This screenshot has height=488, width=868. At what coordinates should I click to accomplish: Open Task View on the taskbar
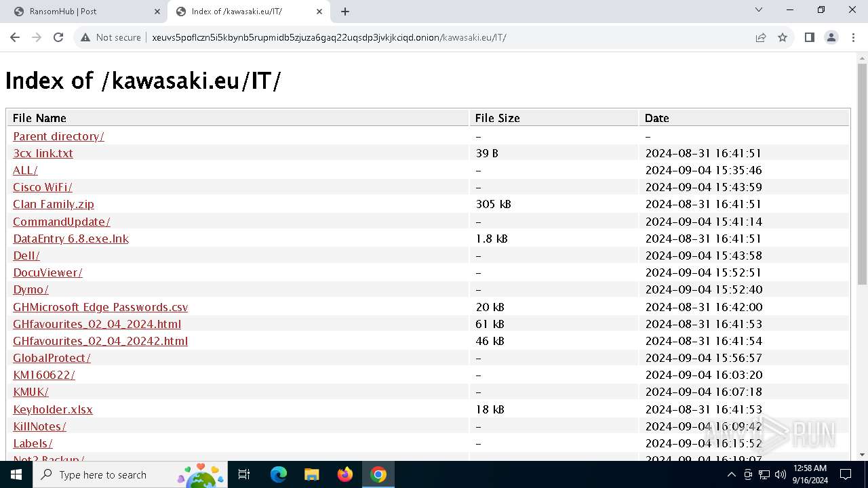[x=244, y=474]
